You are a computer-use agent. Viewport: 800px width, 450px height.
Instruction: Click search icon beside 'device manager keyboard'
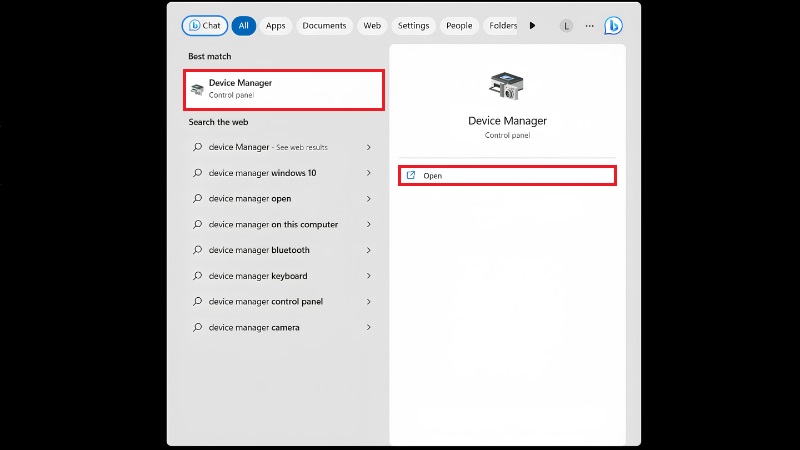[x=197, y=276]
